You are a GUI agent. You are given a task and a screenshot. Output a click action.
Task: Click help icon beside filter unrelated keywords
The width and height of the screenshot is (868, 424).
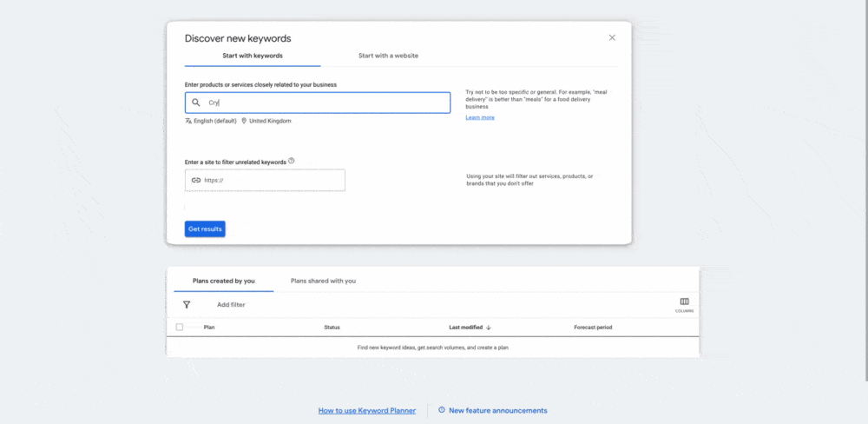(x=291, y=161)
